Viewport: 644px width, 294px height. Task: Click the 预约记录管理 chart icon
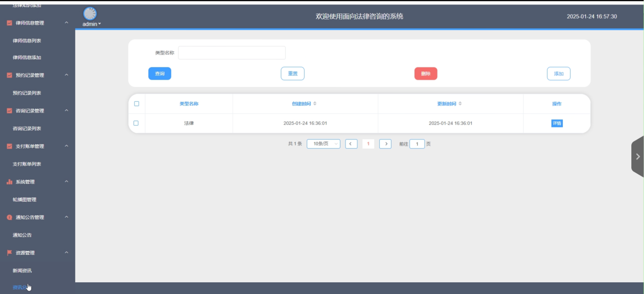pyautogui.click(x=9, y=75)
